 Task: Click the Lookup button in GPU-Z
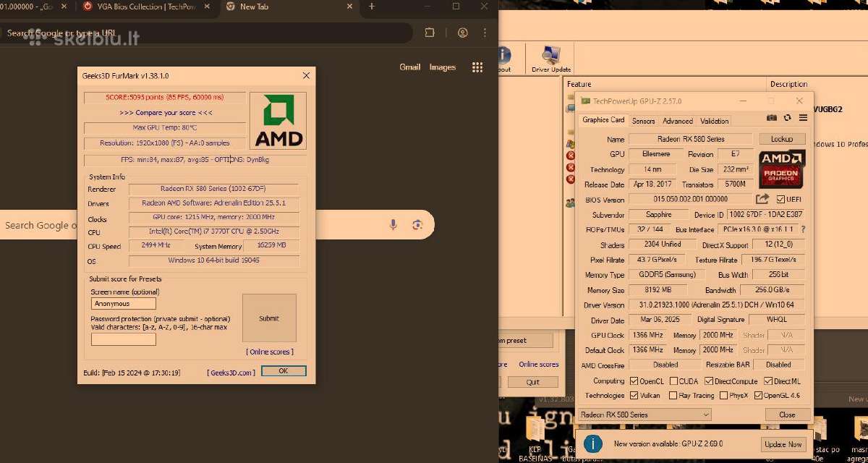[782, 138]
